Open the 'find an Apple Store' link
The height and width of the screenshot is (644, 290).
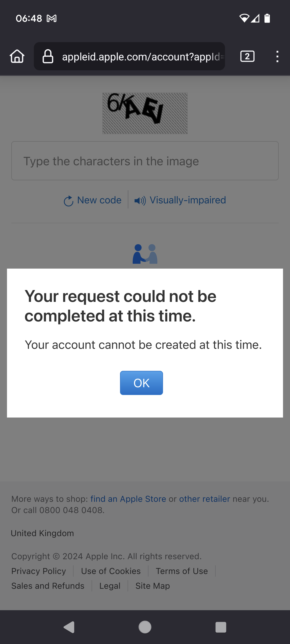pos(128,499)
